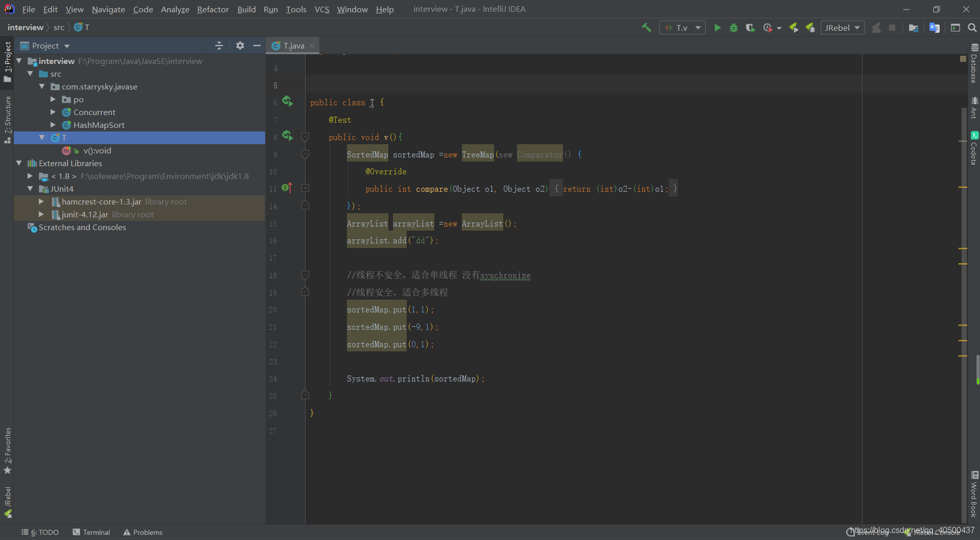The height and width of the screenshot is (540, 980).
Task: Open the Database tool window
Action: pyautogui.click(x=974, y=63)
